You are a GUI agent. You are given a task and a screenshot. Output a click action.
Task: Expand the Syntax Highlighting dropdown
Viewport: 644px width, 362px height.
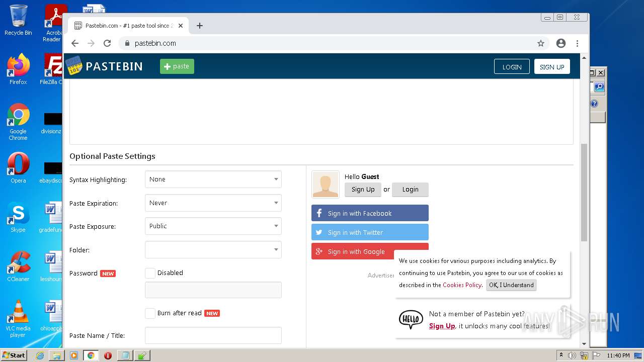pos(213,179)
